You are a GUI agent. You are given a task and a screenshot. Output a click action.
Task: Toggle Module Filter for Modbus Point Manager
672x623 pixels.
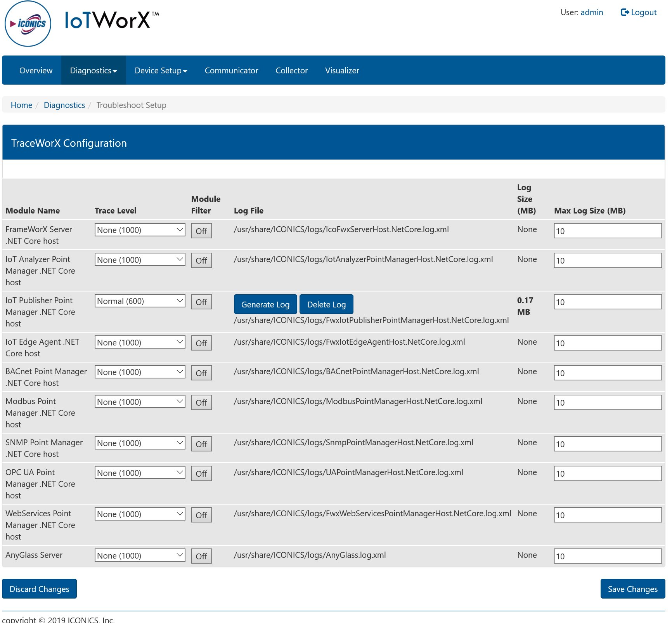[x=201, y=403]
